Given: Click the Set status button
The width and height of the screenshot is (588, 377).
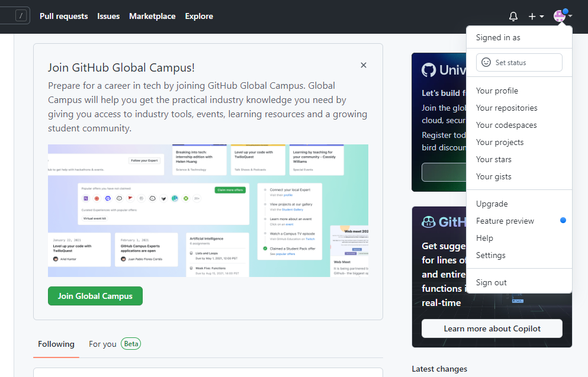Looking at the screenshot, I should click(x=519, y=62).
